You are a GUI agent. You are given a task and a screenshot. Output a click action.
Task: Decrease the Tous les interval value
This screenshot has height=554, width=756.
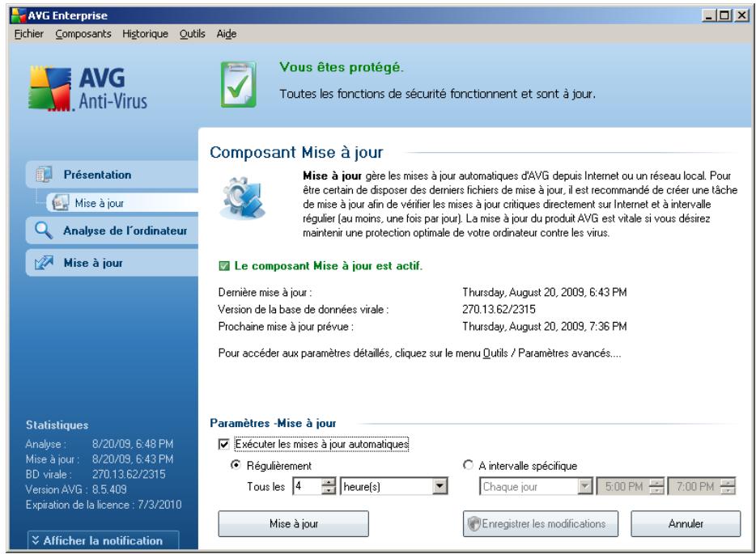click(x=329, y=490)
